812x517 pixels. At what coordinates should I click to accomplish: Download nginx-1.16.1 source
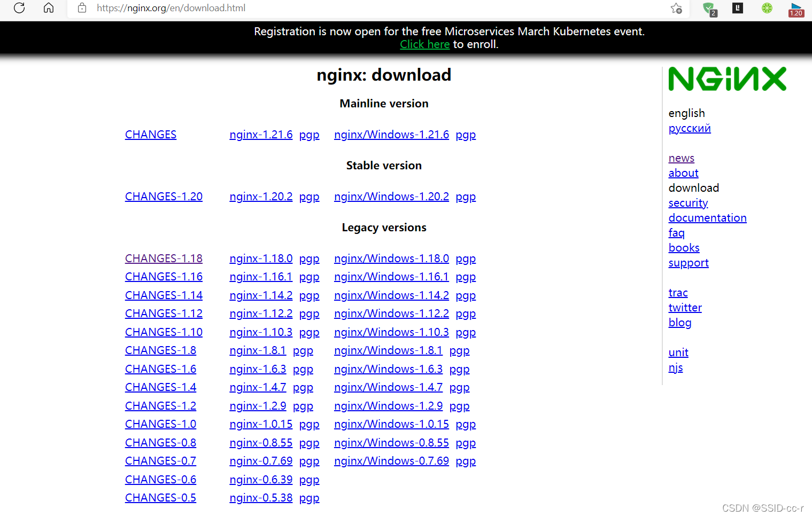coord(261,277)
